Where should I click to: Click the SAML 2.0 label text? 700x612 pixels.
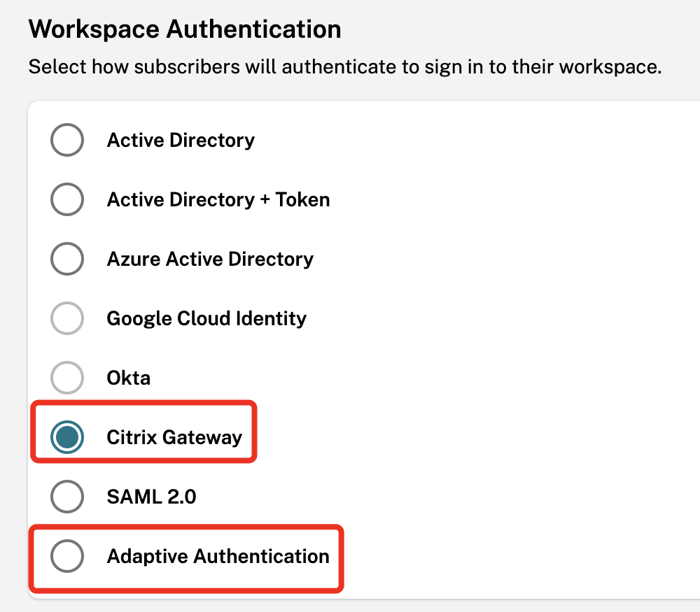tap(151, 497)
